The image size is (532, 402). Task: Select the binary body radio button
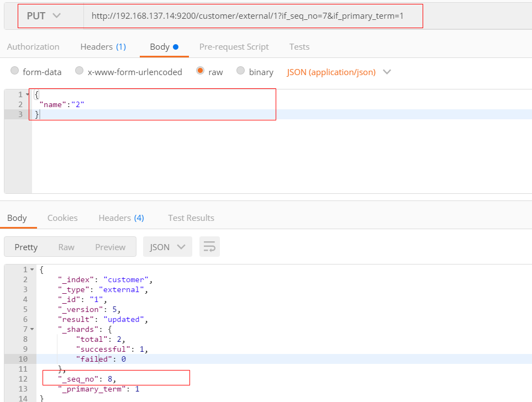coord(241,71)
